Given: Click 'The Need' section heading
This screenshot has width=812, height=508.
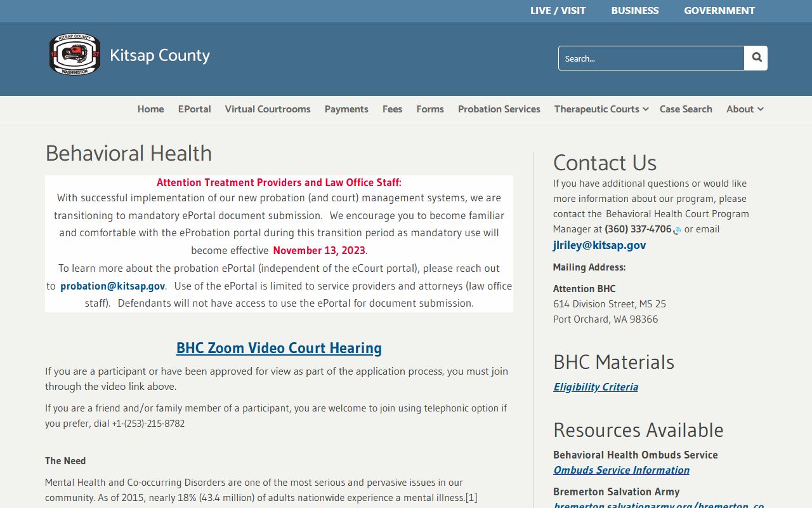Looking at the screenshot, I should [65, 461].
